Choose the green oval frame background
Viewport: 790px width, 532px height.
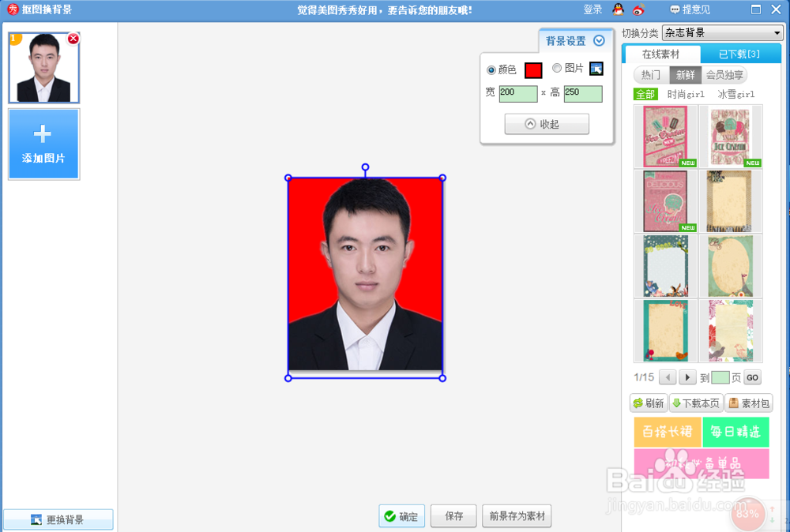point(731,266)
